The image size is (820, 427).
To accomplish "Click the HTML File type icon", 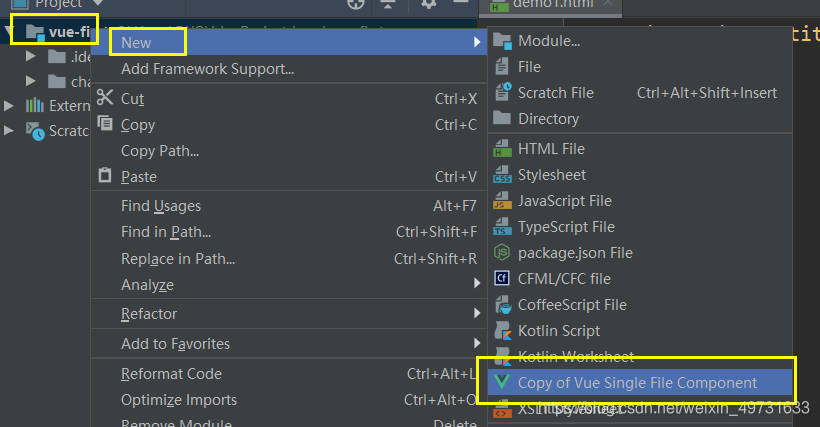I will pos(502,149).
